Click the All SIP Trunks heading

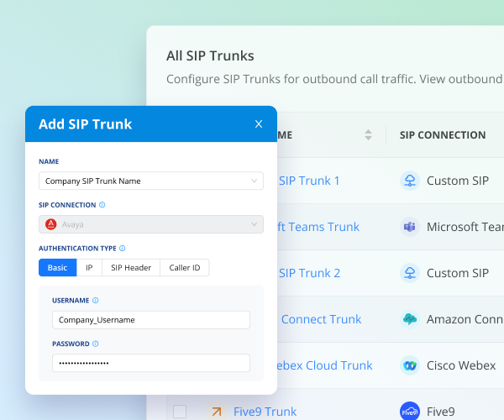click(210, 56)
